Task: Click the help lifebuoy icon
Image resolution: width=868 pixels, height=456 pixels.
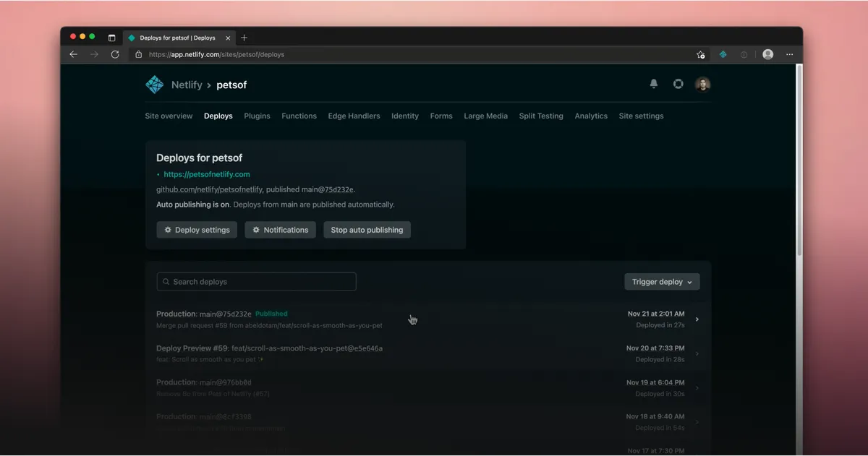Action: point(678,84)
